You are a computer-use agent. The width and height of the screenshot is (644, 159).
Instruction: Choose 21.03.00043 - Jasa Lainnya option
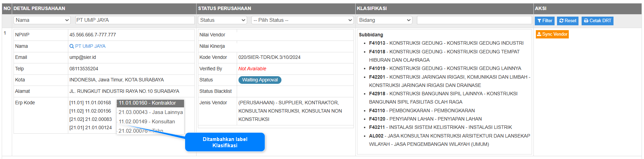coord(150,112)
